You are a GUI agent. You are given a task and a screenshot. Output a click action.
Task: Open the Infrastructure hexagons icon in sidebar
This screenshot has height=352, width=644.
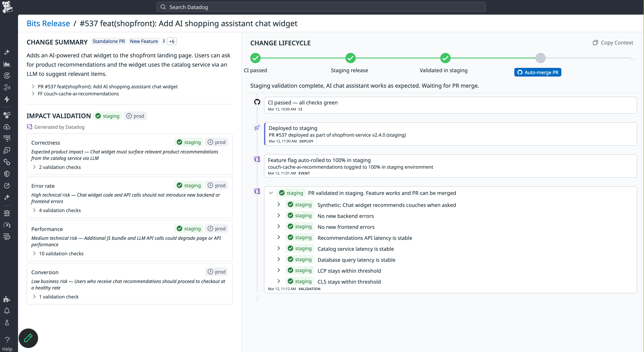click(7, 115)
